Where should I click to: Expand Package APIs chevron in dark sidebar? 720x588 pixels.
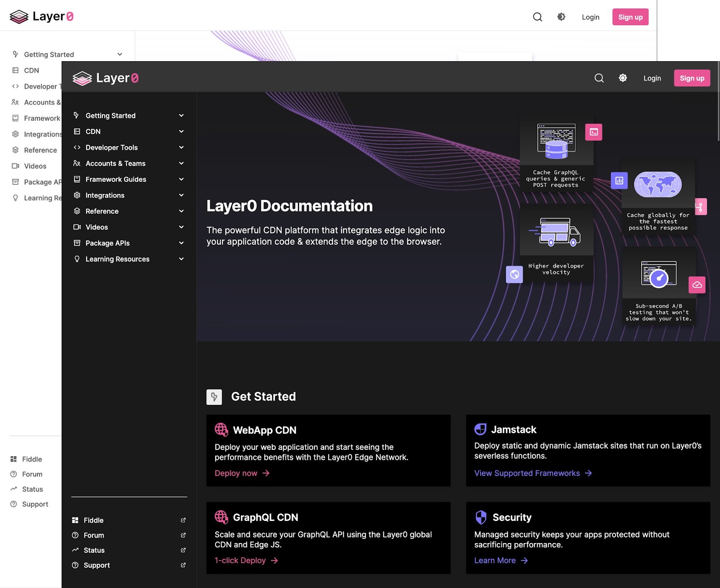click(181, 243)
